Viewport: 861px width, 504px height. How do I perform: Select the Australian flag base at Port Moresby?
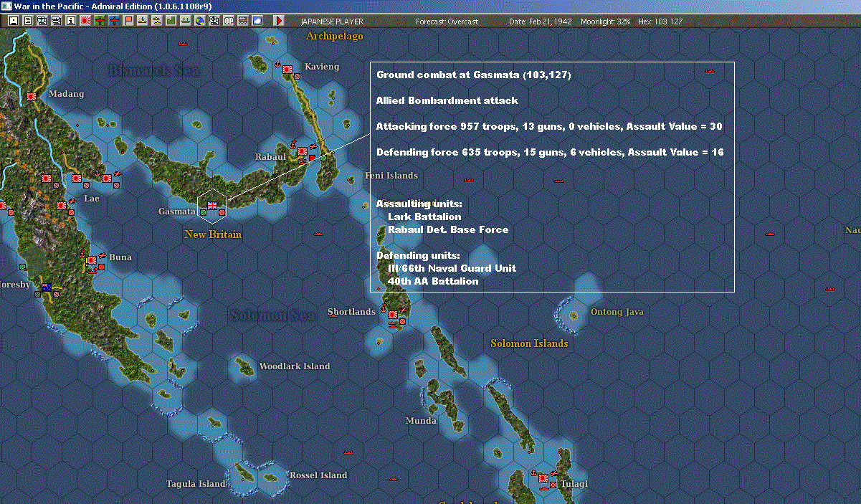(x=47, y=287)
